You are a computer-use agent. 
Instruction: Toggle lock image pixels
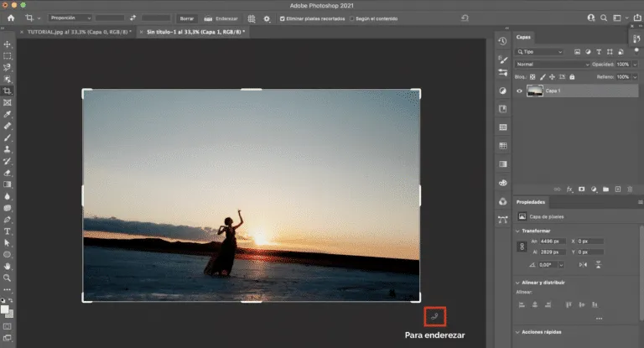[x=543, y=77]
